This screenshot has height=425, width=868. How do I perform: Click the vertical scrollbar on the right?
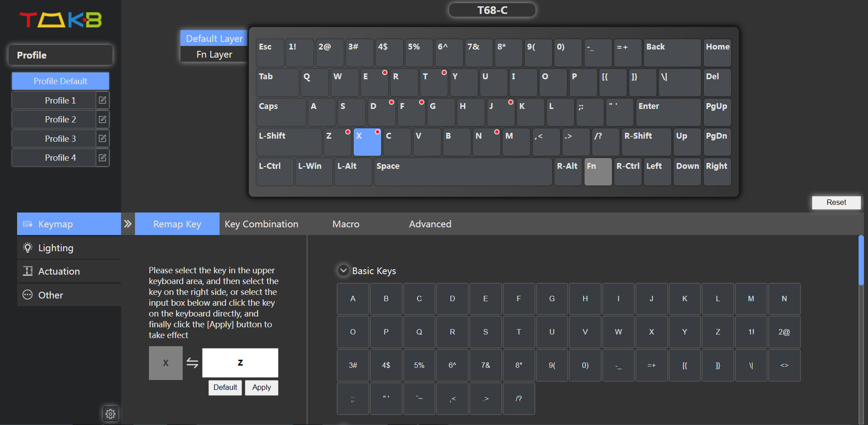[861, 260]
